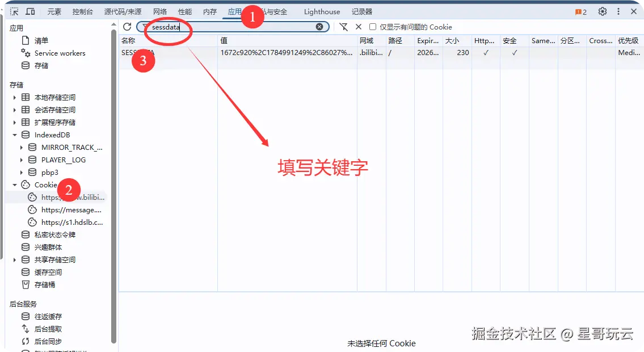Click the issues counter badge
This screenshot has width=644, height=352.
tap(581, 12)
